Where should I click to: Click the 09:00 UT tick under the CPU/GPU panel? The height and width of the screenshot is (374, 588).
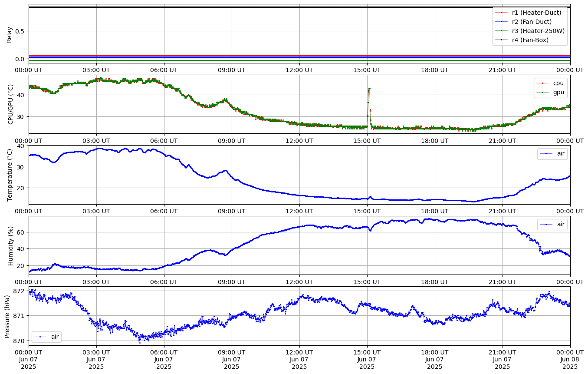click(x=232, y=140)
